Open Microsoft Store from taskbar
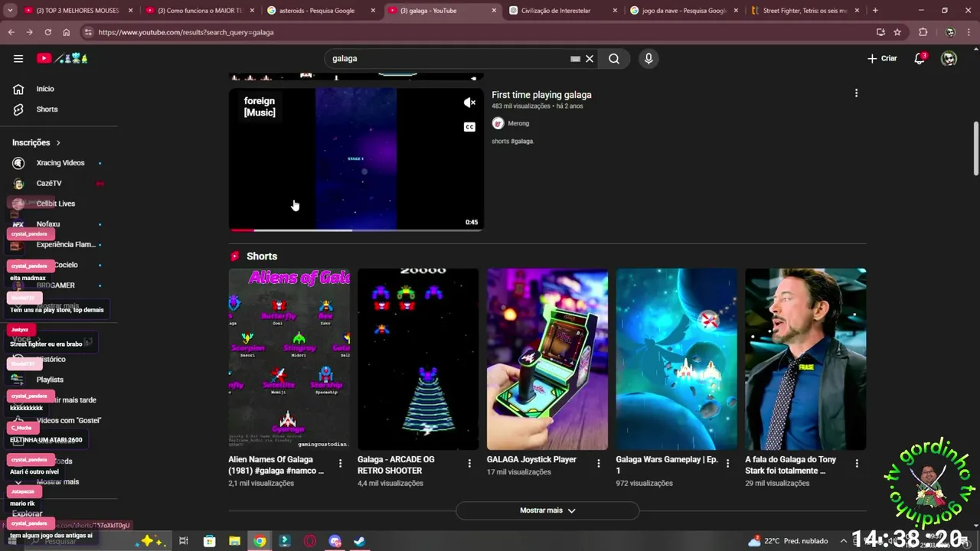The height and width of the screenshot is (551, 980). click(x=209, y=541)
